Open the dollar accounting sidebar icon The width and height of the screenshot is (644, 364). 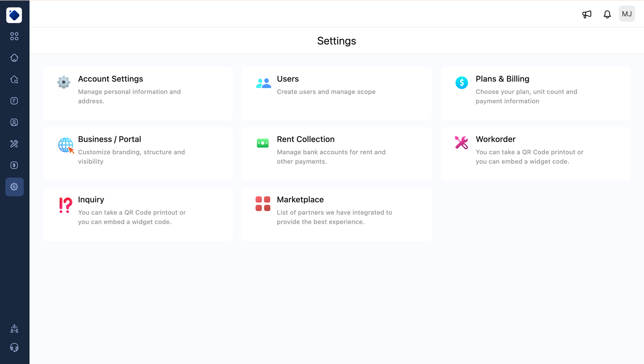point(14,165)
